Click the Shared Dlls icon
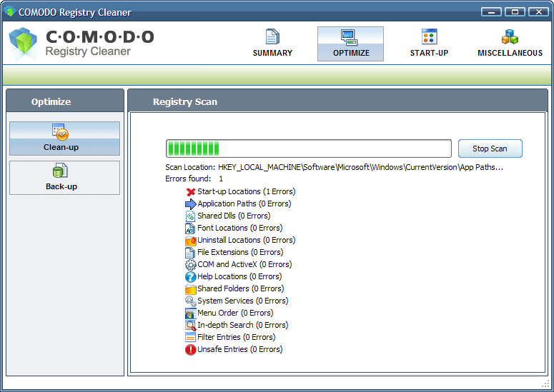Viewport: 554px width, 392px height. pyautogui.click(x=190, y=216)
